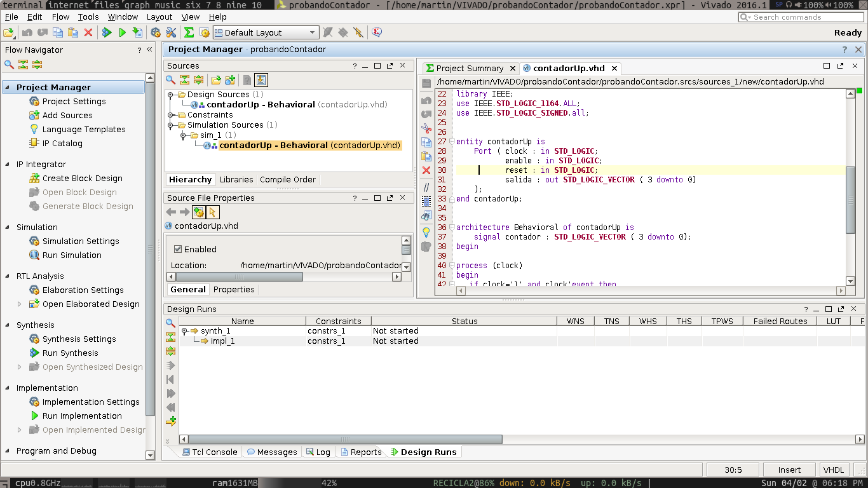The height and width of the screenshot is (488, 868).
Task: Collapse the synth_1 run in Design Runs
Action: coord(184,331)
